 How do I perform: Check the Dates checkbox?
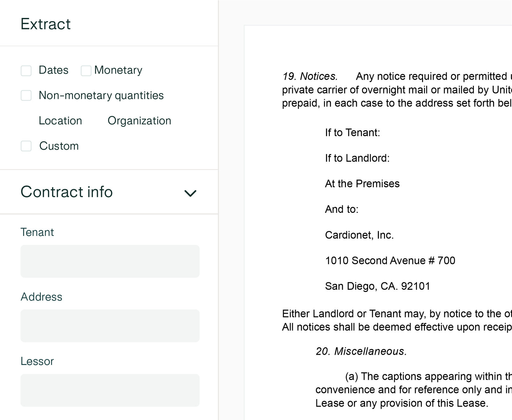coord(26,71)
